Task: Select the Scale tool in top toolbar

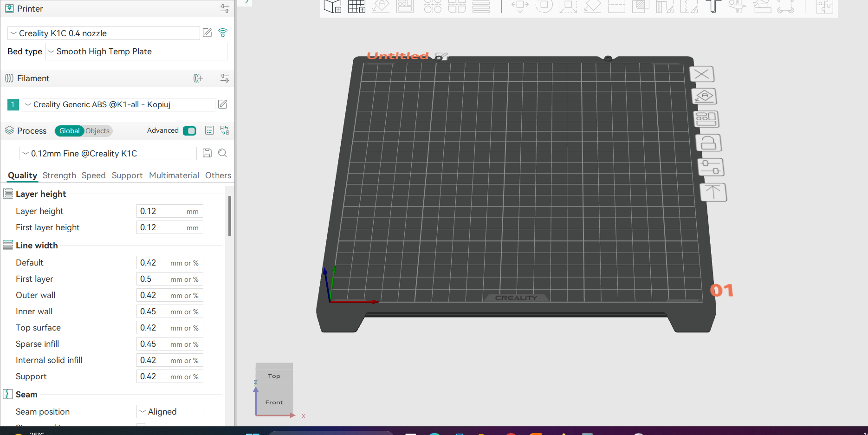Action: 568,6
